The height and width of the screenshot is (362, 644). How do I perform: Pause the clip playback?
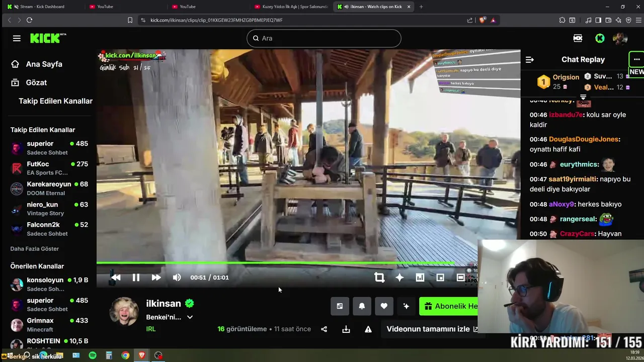click(x=136, y=278)
